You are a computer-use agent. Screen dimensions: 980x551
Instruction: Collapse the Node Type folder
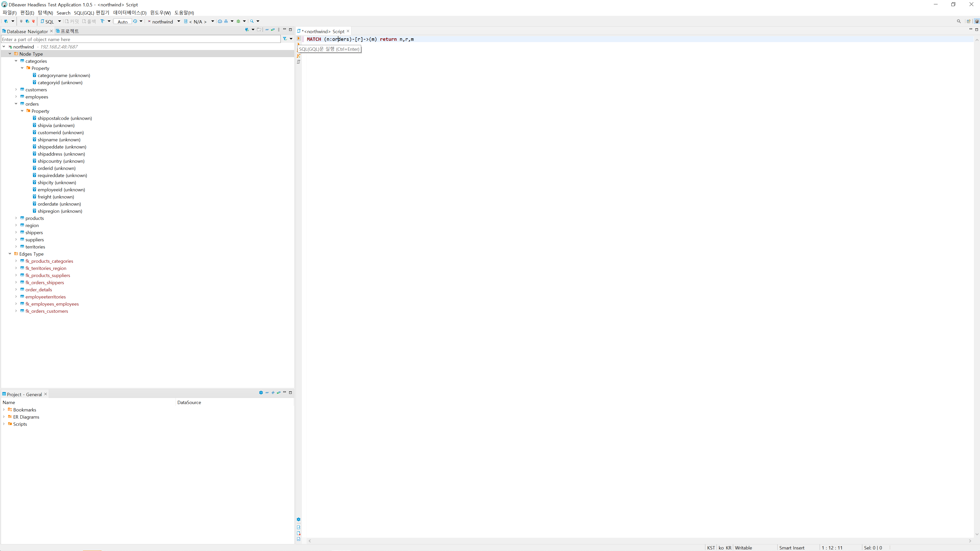[x=10, y=54]
